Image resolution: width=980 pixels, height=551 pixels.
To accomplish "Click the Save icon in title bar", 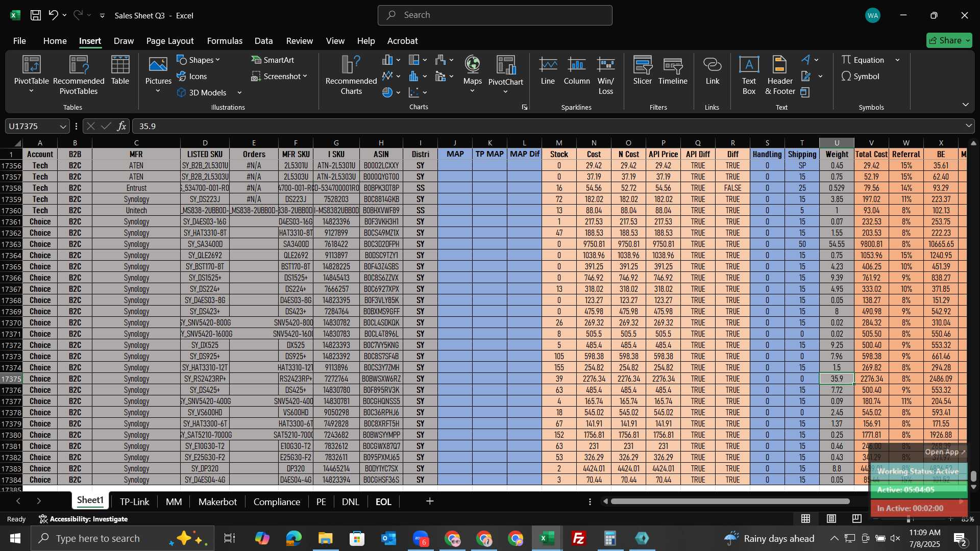I will [36, 15].
